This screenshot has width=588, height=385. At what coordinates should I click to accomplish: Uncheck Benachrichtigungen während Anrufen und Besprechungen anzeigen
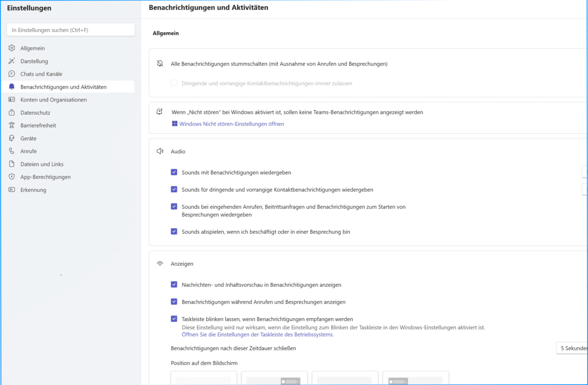(174, 302)
